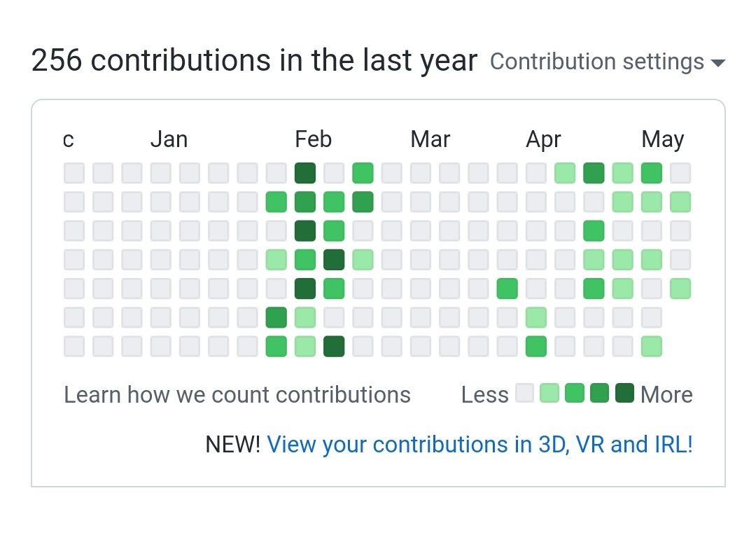This screenshot has width=756, height=535.
Task: Select the darkest green cell in the bottom row
Action: tap(334, 346)
